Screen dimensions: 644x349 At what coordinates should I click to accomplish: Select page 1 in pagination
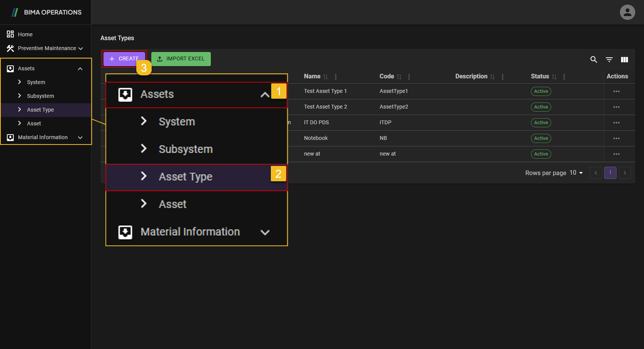pyautogui.click(x=610, y=173)
